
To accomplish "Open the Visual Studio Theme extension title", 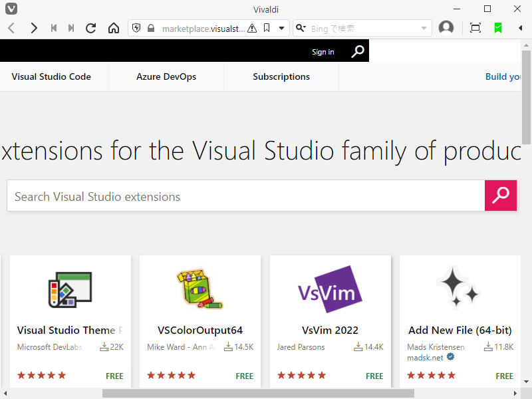I will point(70,330).
